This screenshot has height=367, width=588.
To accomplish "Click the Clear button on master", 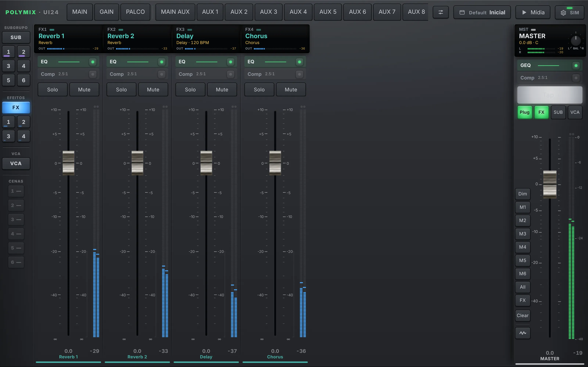I will click(523, 316).
